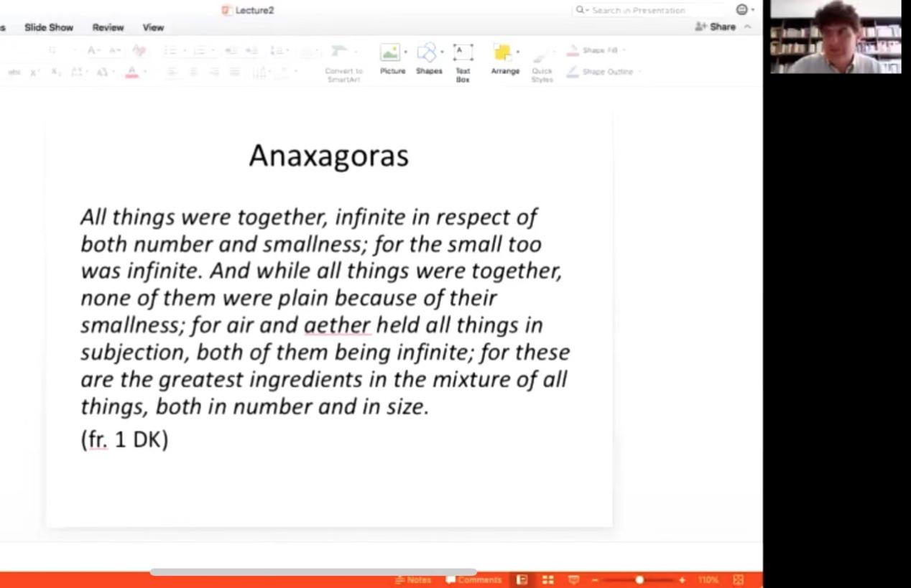Click the zoom in plus icon
911x588 pixels.
(682, 580)
